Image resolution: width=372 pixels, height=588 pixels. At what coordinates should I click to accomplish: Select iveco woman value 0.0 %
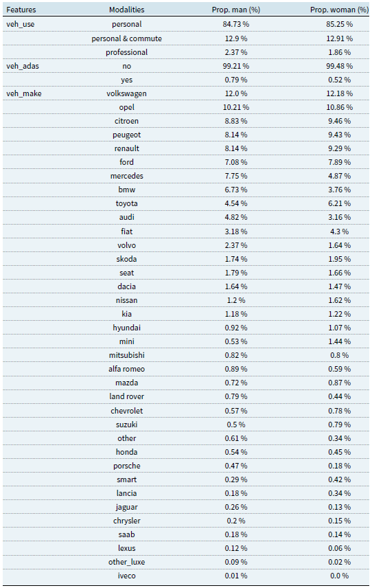(340, 576)
